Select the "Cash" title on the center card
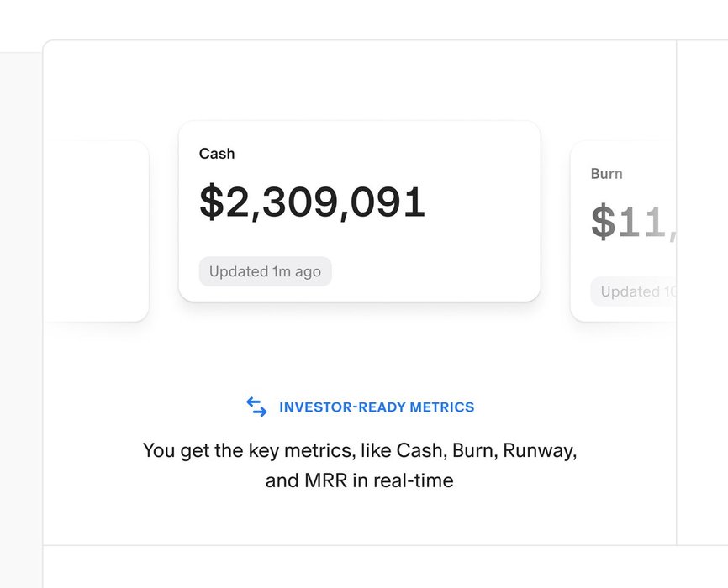This screenshot has height=588, width=728. (x=217, y=154)
